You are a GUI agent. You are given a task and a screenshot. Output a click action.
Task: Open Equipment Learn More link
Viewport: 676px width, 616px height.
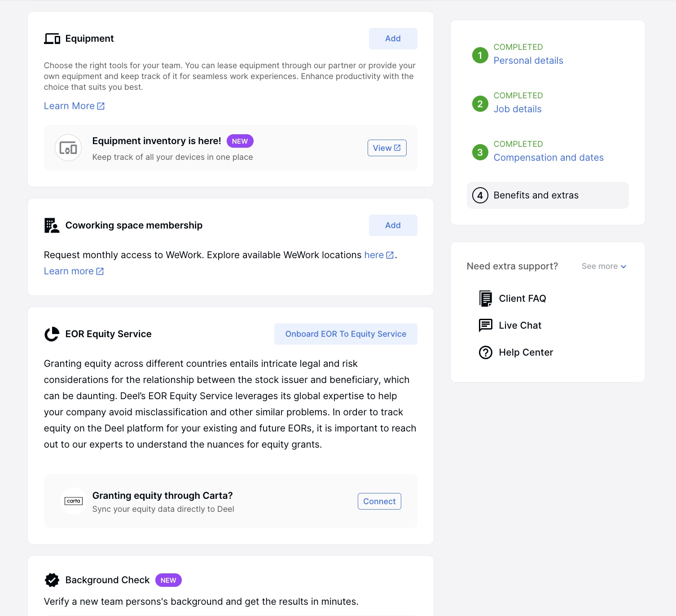click(x=74, y=106)
